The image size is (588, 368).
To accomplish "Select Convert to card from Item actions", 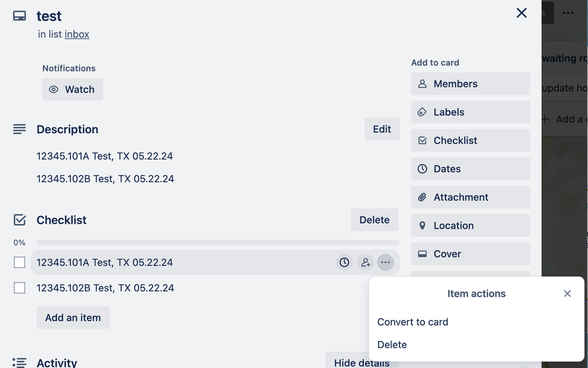I will 412,322.
